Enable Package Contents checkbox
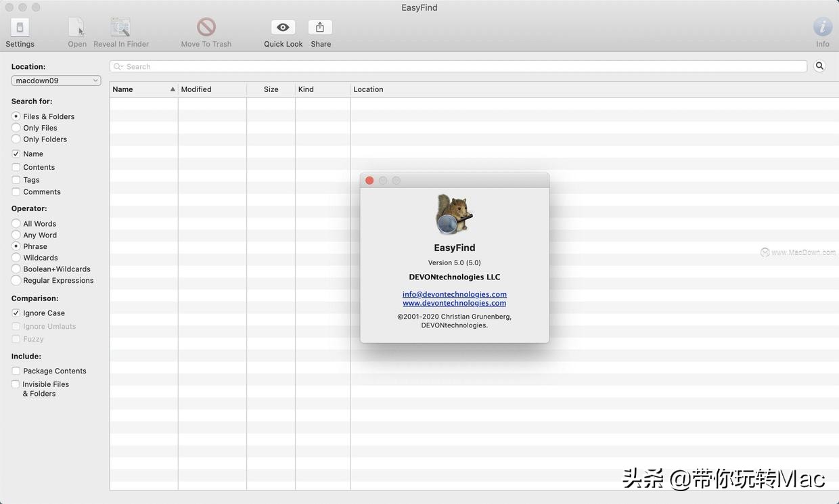The width and height of the screenshot is (839, 504). pyautogui.click(x=16, y=371)
